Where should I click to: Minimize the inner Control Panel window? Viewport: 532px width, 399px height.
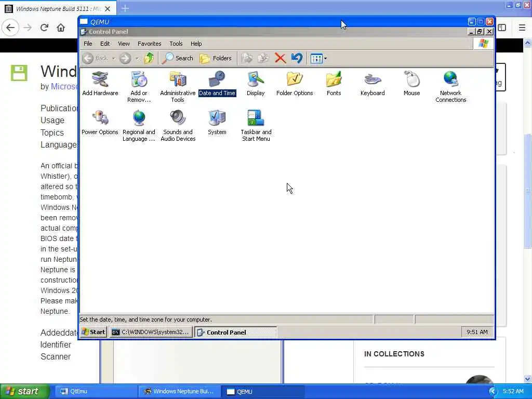[471, 32]
